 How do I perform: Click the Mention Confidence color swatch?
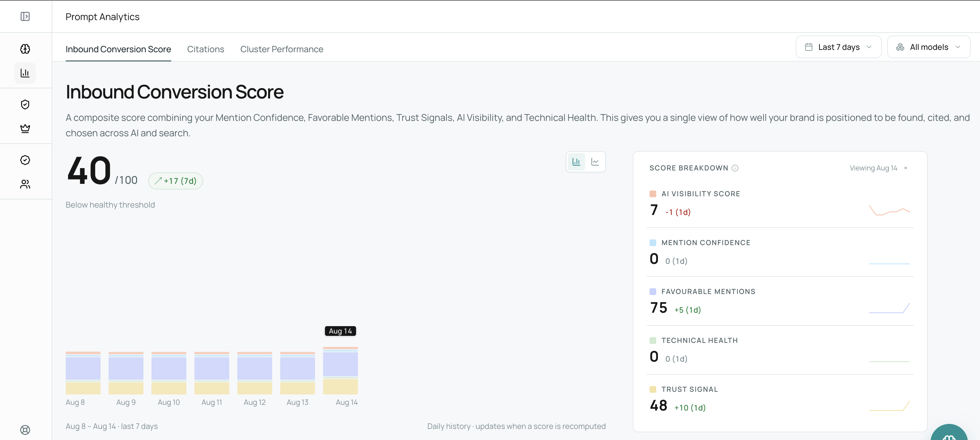[x=653, y=243]
